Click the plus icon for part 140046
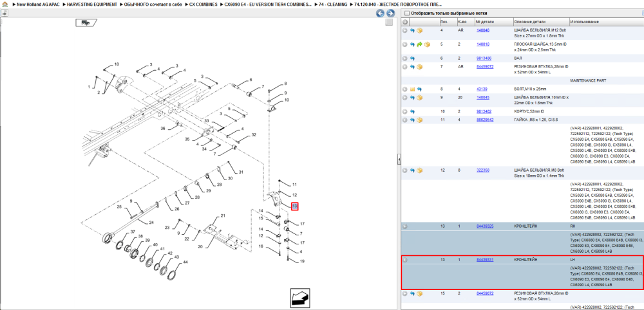This screenshot has width=644, height=310. (405, 30)
